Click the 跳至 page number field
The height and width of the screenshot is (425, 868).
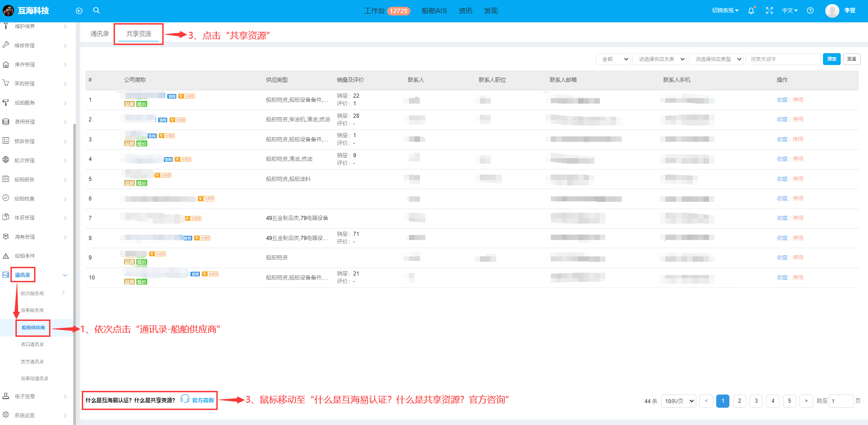tap(841, 401)
